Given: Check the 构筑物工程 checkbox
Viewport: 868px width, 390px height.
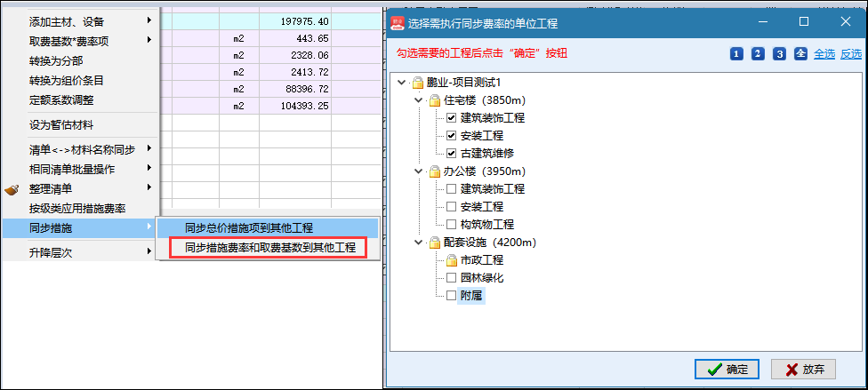Looking at the screenshot, I should [x=451, y=225].
